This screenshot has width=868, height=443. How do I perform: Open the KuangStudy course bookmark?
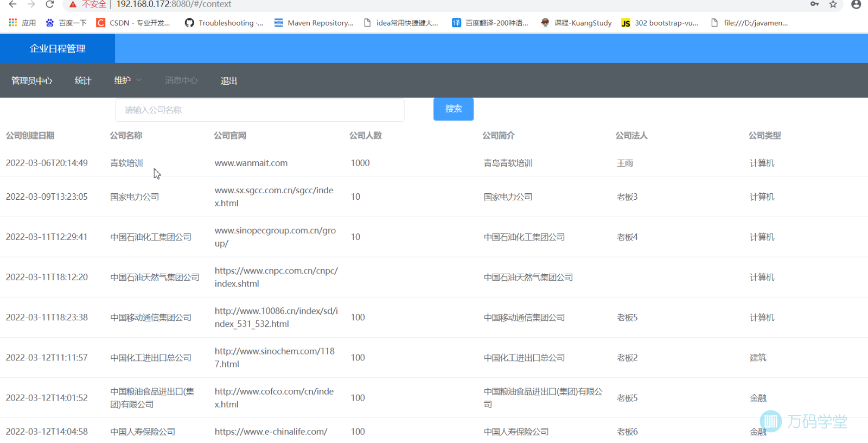[576, 23]
